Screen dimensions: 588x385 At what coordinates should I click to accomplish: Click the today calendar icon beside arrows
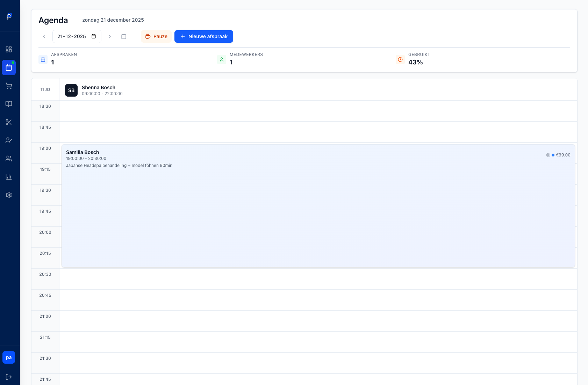click(124, 36)
